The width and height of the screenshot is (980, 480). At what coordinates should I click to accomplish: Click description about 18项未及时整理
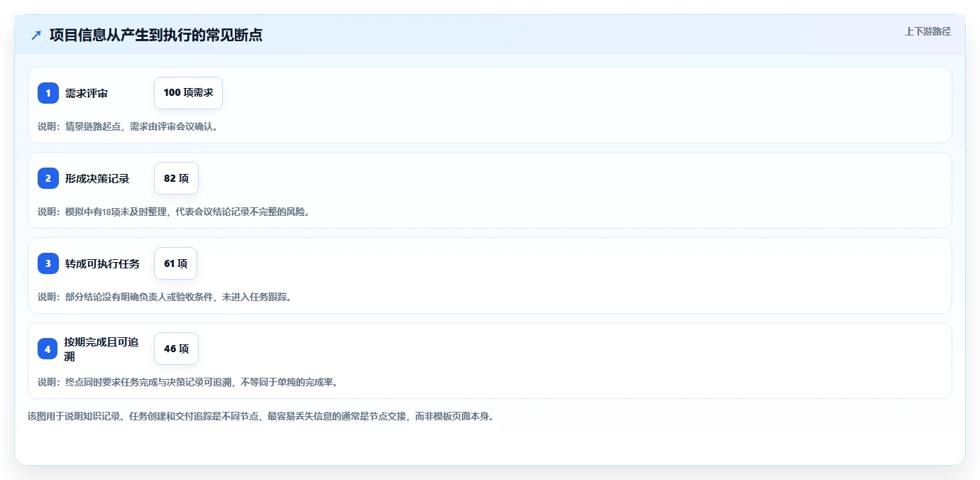coord(174,212)
